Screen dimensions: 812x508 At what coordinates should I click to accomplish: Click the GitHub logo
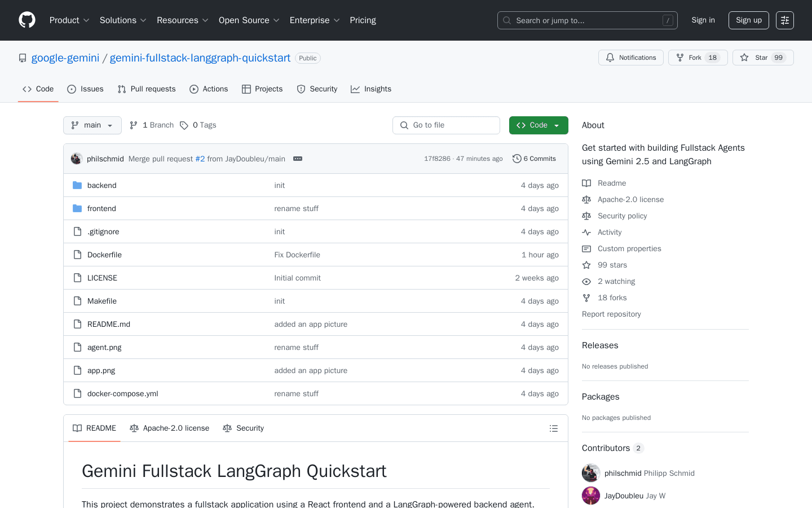[27, 20]
